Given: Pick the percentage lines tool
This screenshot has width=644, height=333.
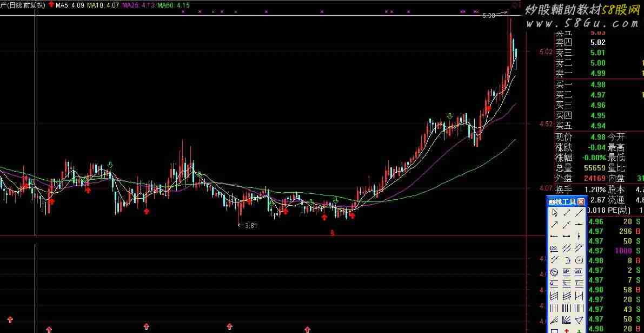Looking at the screenshot, I should pos(567,284).
